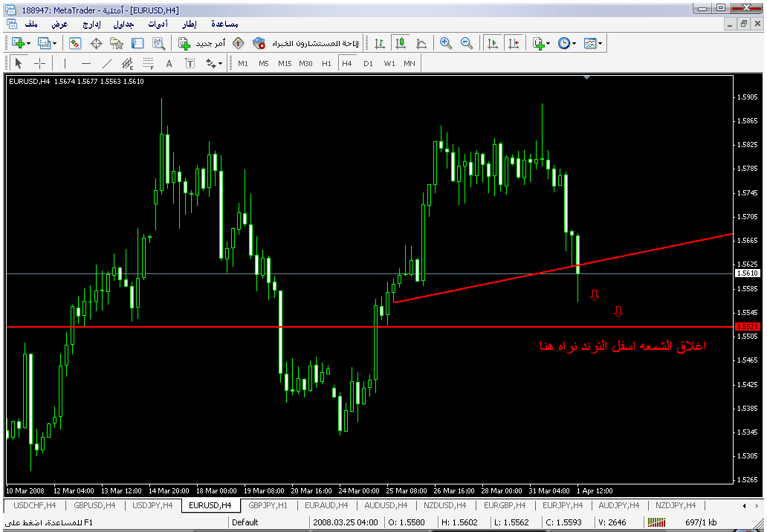Select the Crosshair cursor tool
Screen dimensions: 767x532
point(40,63)
